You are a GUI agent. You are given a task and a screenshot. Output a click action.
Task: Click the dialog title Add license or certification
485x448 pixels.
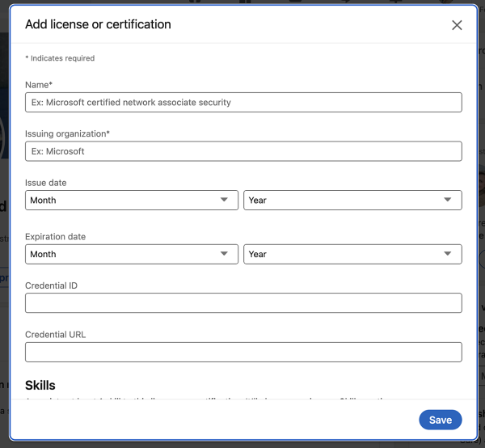[x=98, y=24]
